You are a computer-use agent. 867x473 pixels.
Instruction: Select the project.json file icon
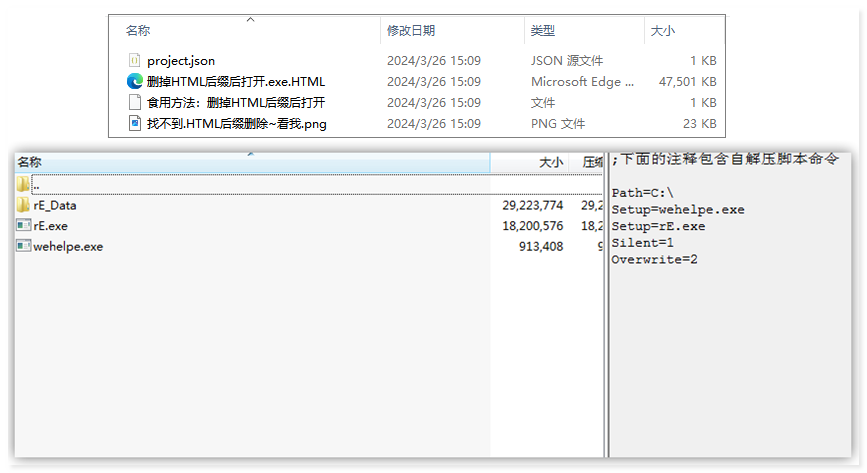(134, 60)
